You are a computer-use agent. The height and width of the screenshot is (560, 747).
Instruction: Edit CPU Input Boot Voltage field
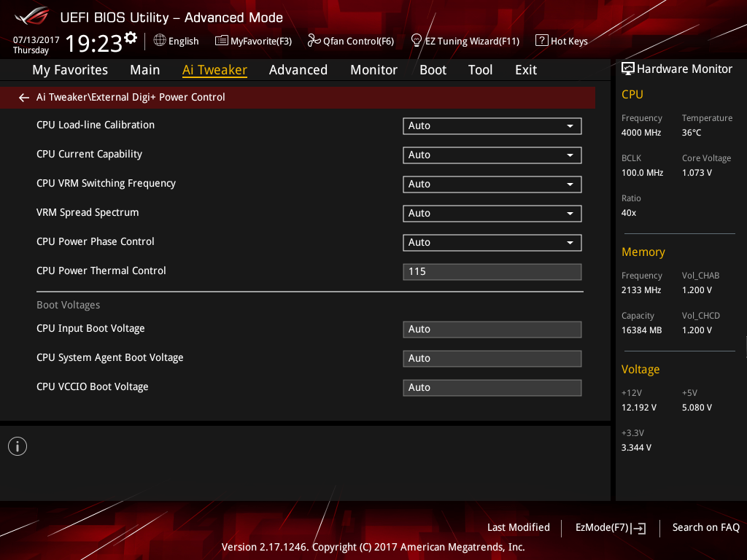[492, 330]
